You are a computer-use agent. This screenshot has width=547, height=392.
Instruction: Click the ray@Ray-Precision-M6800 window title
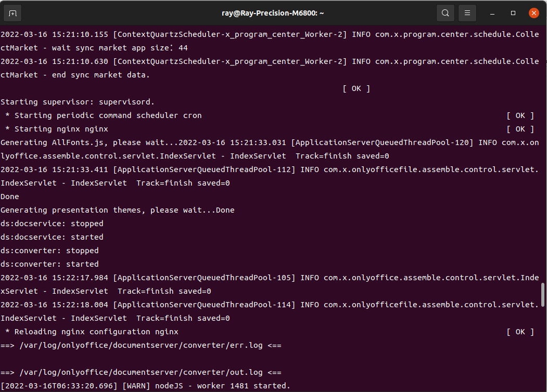(x=273, y=13)
